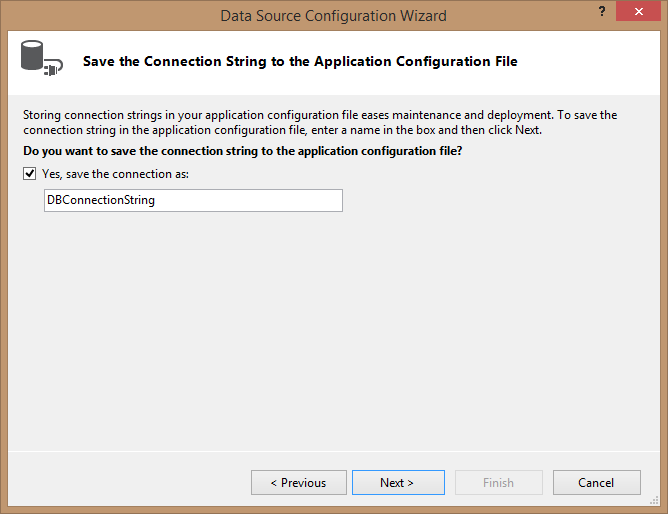Click the bold save-connection-string question text
Screen dimensions: 668x514
(x=242, y=151)
